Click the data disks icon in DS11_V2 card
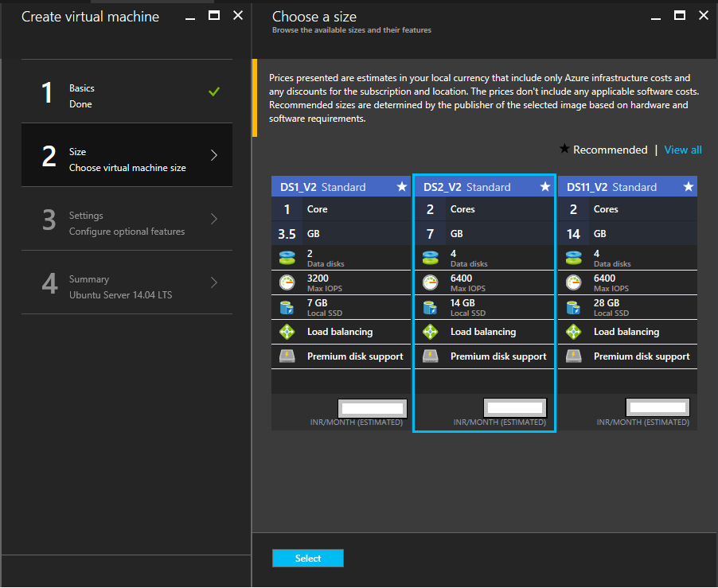 tap(574, 258)
